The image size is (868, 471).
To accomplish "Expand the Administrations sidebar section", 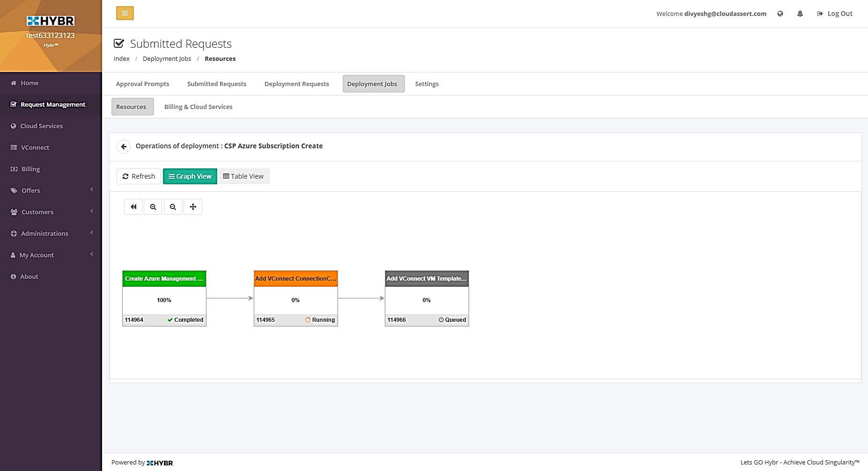I will pos(44,233).
